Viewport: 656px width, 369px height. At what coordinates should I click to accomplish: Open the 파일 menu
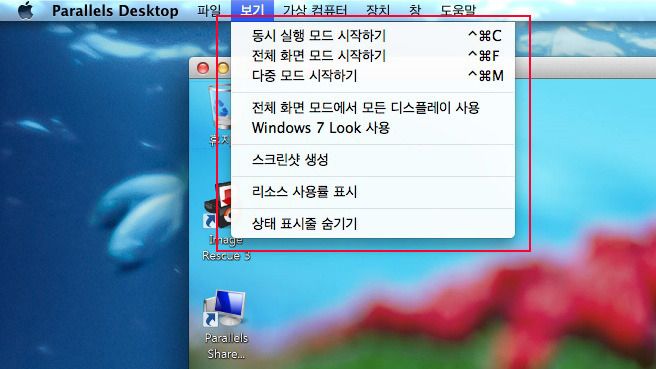[x=209, y=10]
